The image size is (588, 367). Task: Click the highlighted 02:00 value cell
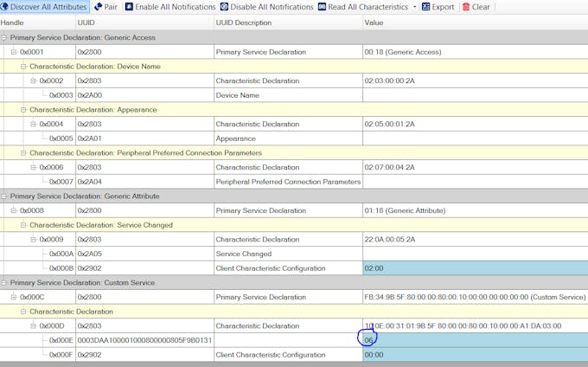tap(475, 268)
